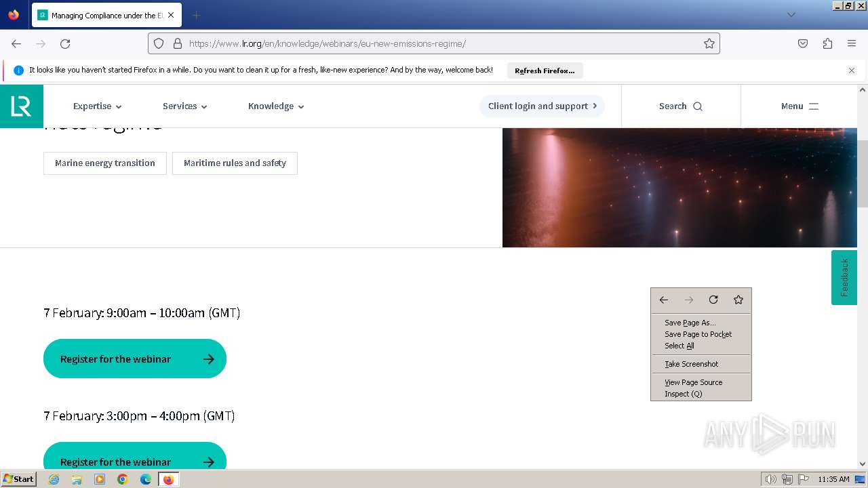The width and height of the screenshot is (868, 488).
Task: Open a new tab with plus icon
Action: pos(196,15)
